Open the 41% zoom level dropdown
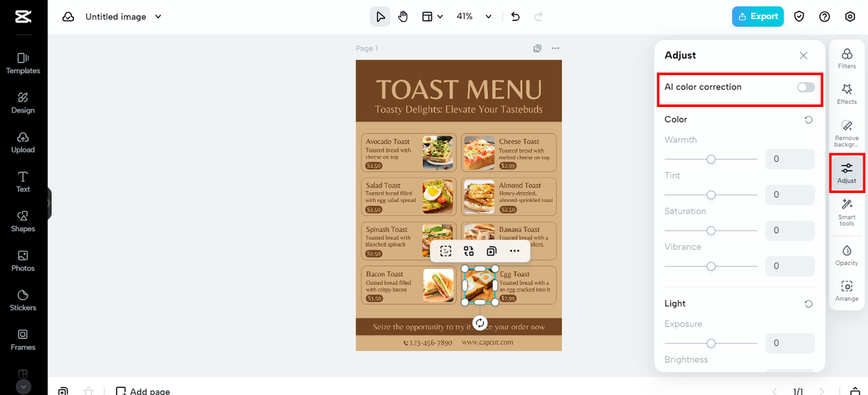Image resolution: width=868 pixels, height=395 pixels. click(x=473, y=17)
